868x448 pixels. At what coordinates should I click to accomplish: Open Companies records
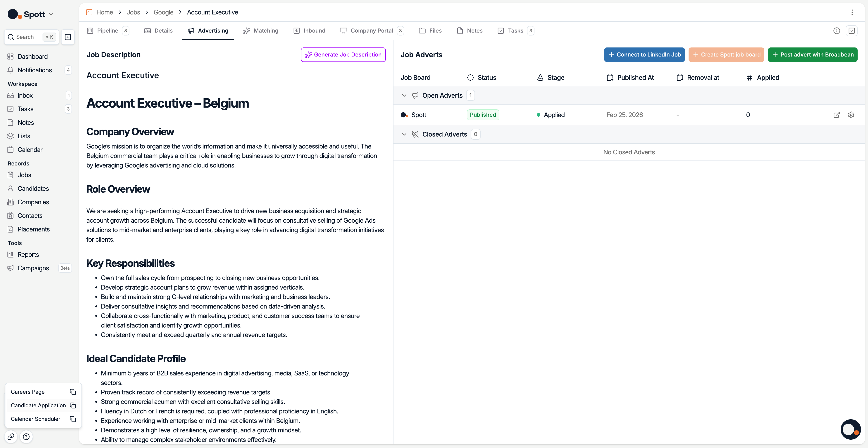coord(33,202)
